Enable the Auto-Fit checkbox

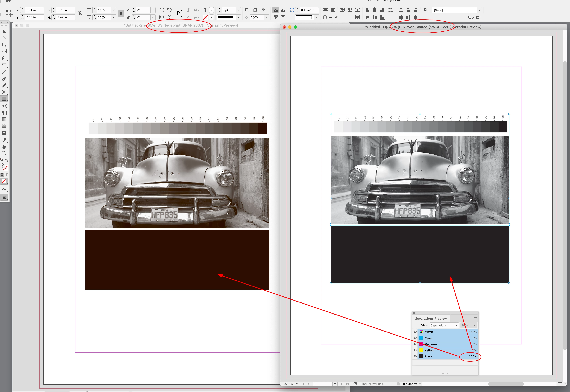pyautogui.click(x=325, y=17)
